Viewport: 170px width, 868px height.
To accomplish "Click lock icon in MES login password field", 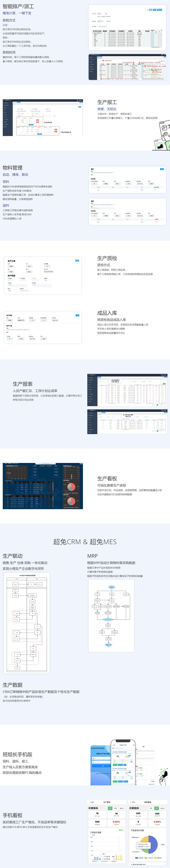I will point(94,762).
